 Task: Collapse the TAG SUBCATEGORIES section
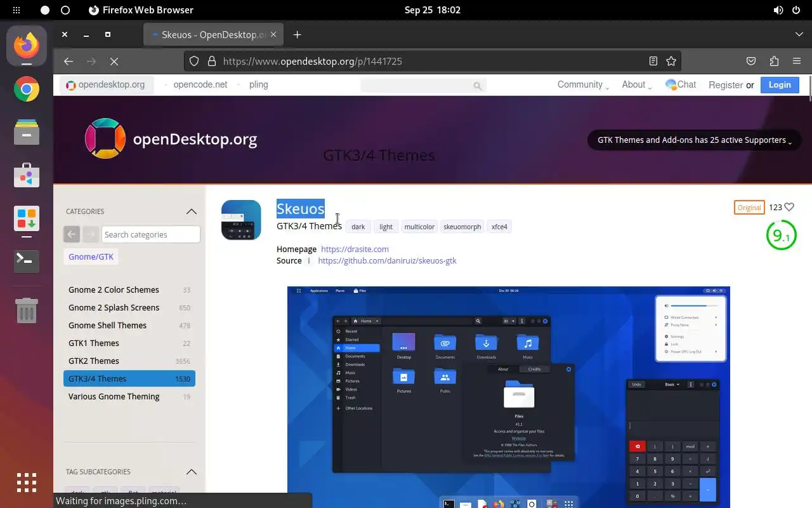(x=191, y=472)
